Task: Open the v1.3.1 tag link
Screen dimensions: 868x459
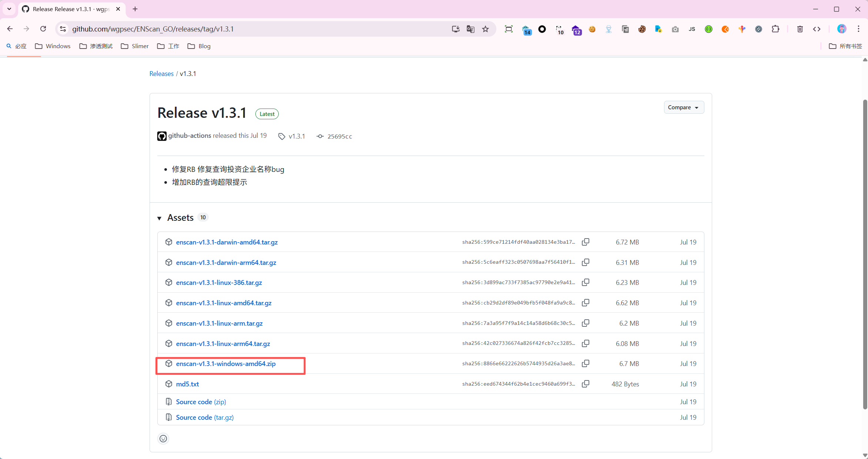Action: click(x=296, y=136)
